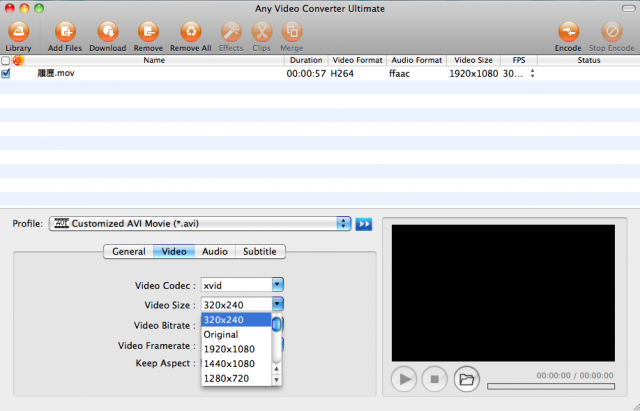The height and width of the screenshot is (411, 640).
Task: Start conversion with the Encode icon
Action: (x=568, y=32)
